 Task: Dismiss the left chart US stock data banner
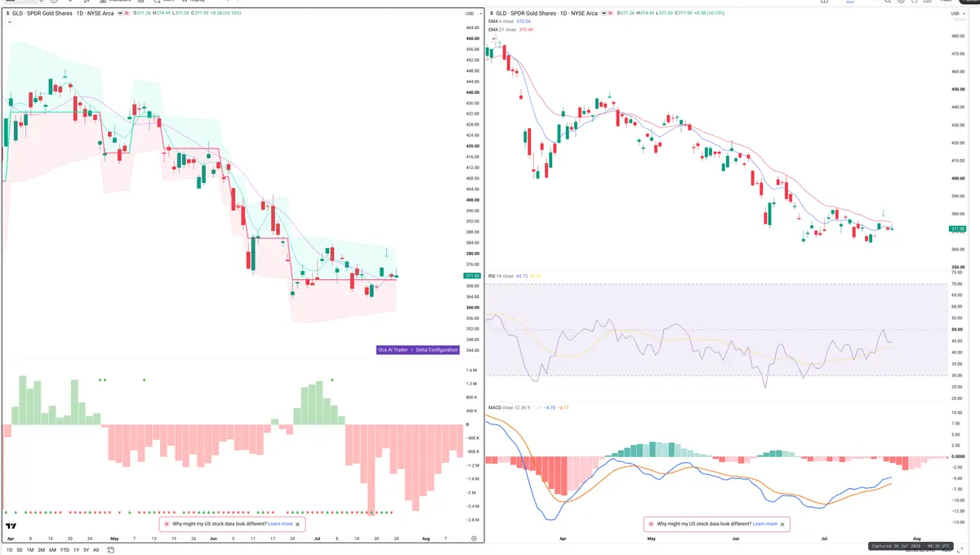click(298, 524)
